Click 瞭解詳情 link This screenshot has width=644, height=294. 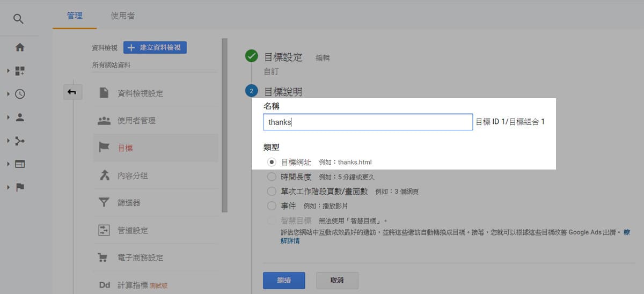tap(290, 241)
